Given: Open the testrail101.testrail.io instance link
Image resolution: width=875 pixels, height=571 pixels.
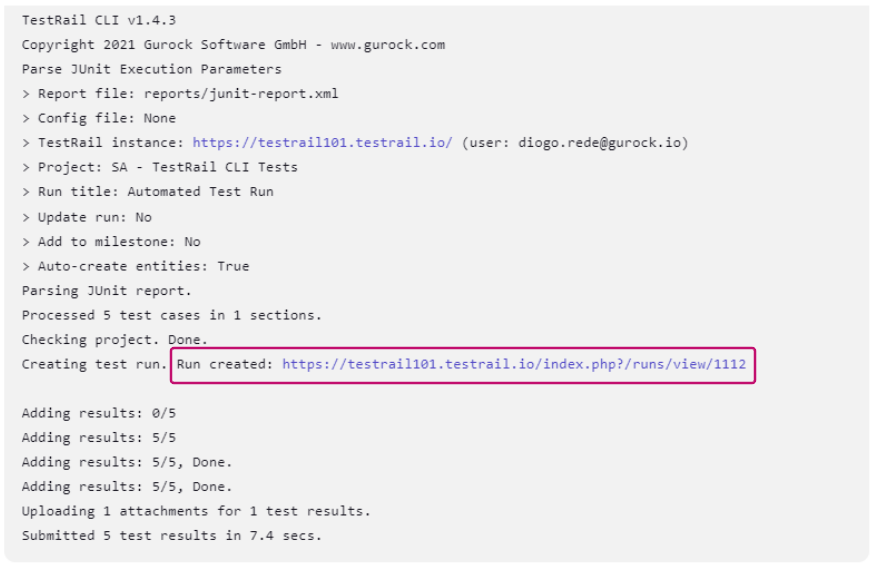Looking at the screenshot, I should 322,143.
